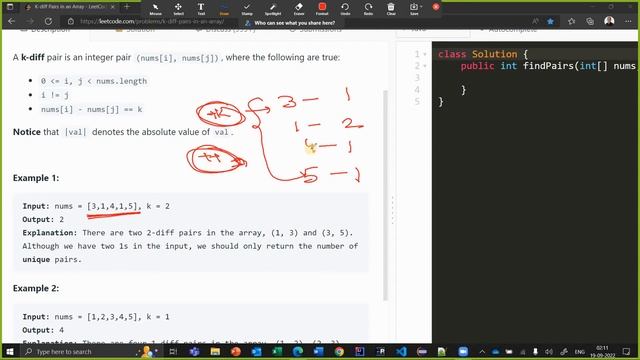
Task: Click the 'class Solution' code line
Action: click(x=483, y=54)
